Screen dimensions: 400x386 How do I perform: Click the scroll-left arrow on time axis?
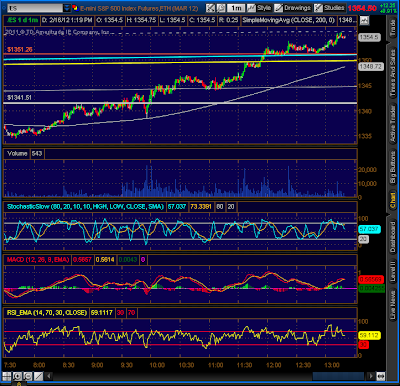(49, 376)
